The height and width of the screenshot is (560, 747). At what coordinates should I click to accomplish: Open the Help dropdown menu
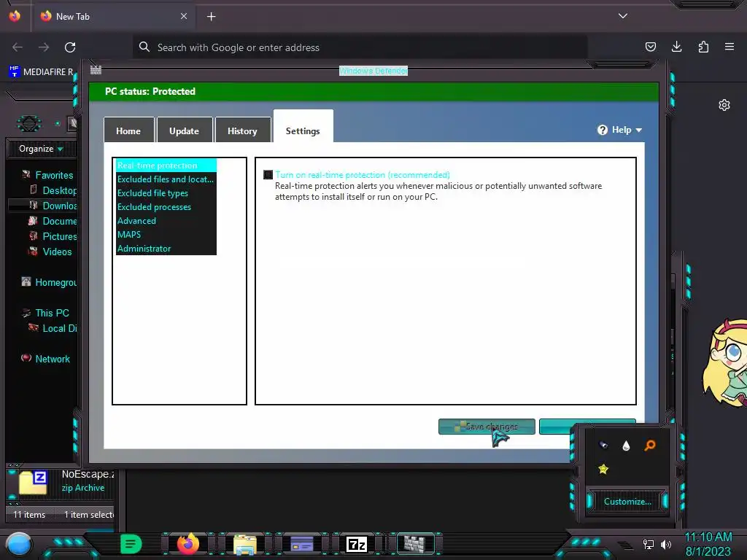pos(620,130)
